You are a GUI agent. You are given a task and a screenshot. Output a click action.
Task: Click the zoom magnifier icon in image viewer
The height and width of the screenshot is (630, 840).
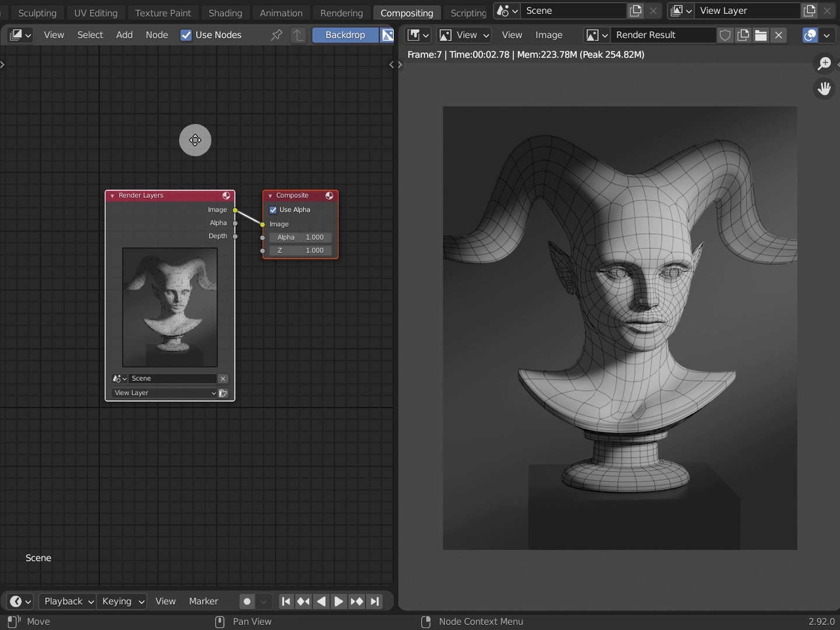click(824, 64)
